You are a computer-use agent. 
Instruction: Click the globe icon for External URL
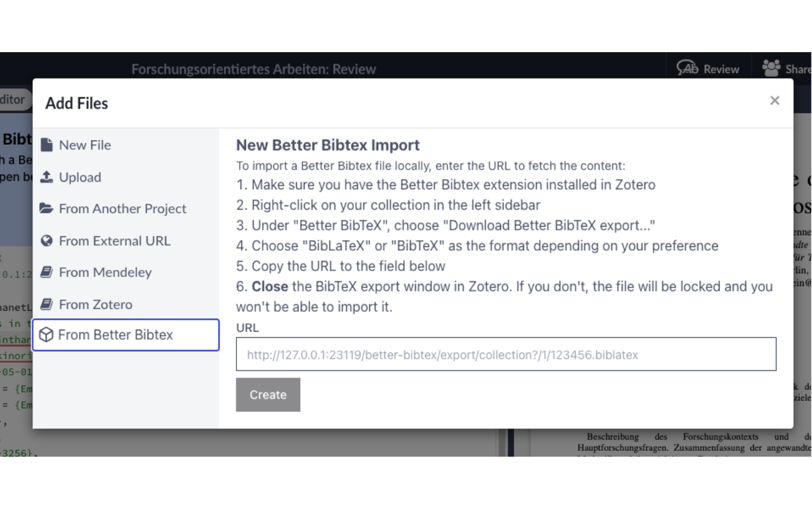(x=46, y=241)
